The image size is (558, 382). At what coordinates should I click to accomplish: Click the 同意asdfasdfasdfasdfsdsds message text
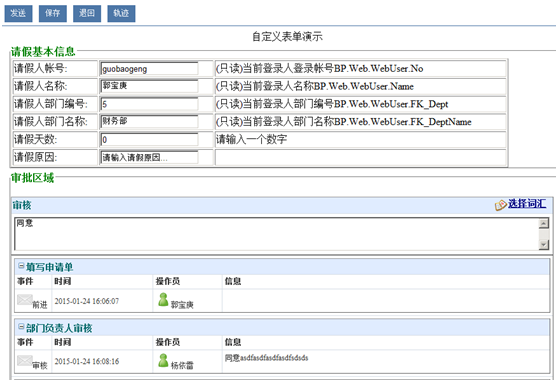[x=266, y=358]
